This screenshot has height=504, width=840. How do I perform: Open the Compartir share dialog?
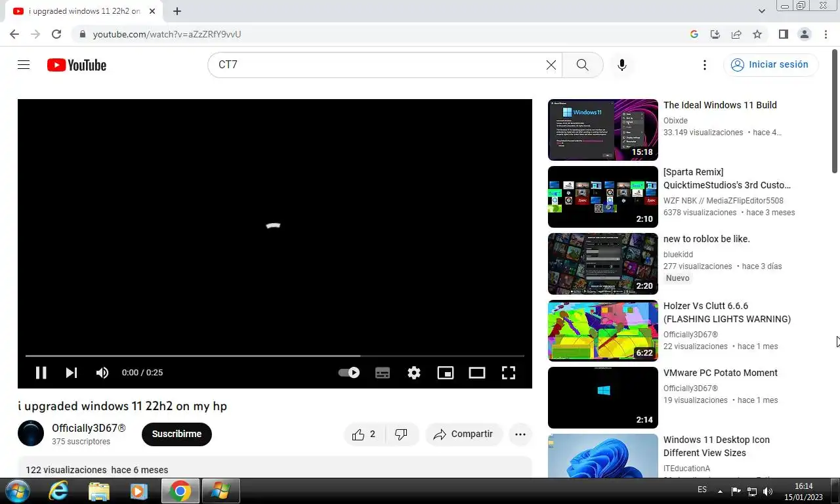tap(463, 434)
